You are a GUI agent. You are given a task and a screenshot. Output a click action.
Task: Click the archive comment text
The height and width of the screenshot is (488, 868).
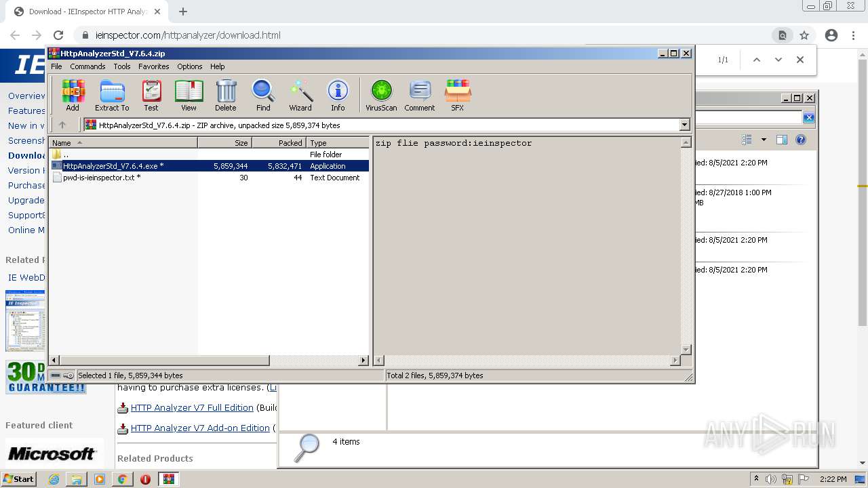(454, 143)
